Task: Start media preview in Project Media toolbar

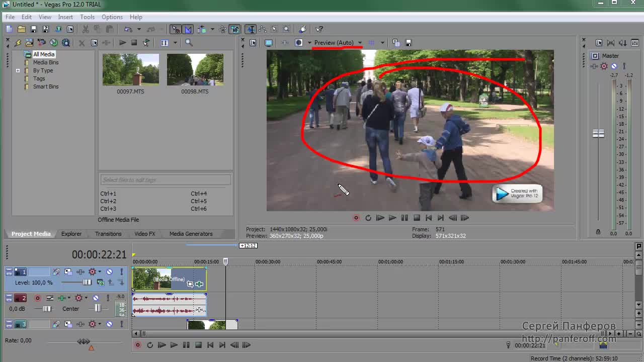Action: point(122,43)
